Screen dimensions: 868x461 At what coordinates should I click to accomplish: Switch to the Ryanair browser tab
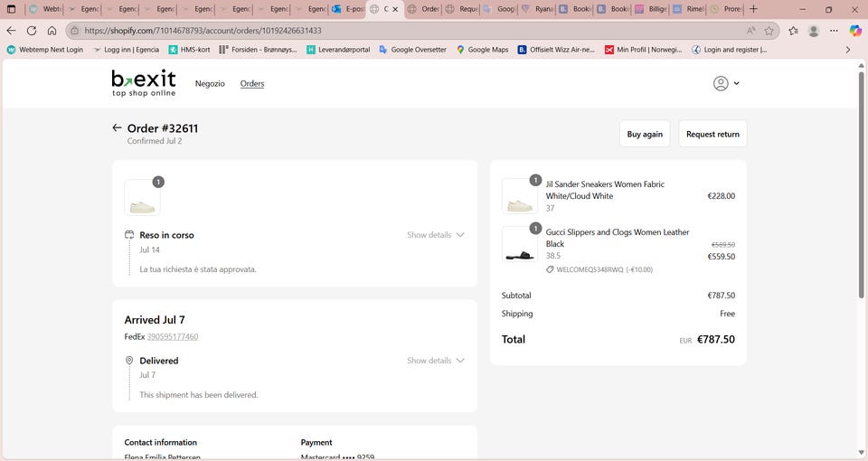pyautogui.click(x=537, y=9)
